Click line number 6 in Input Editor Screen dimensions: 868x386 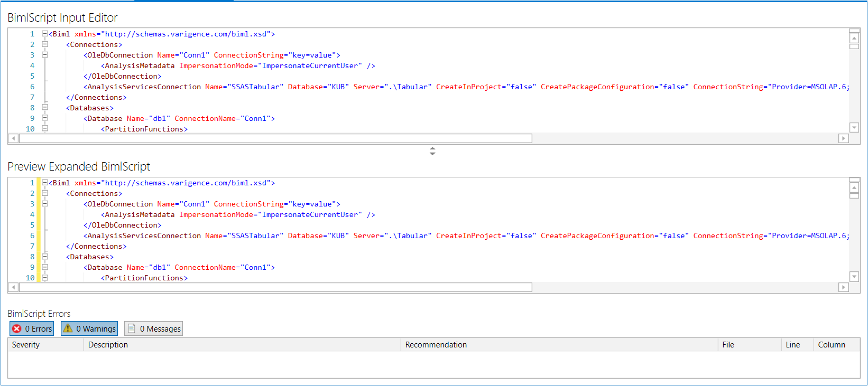coord(32,87)
